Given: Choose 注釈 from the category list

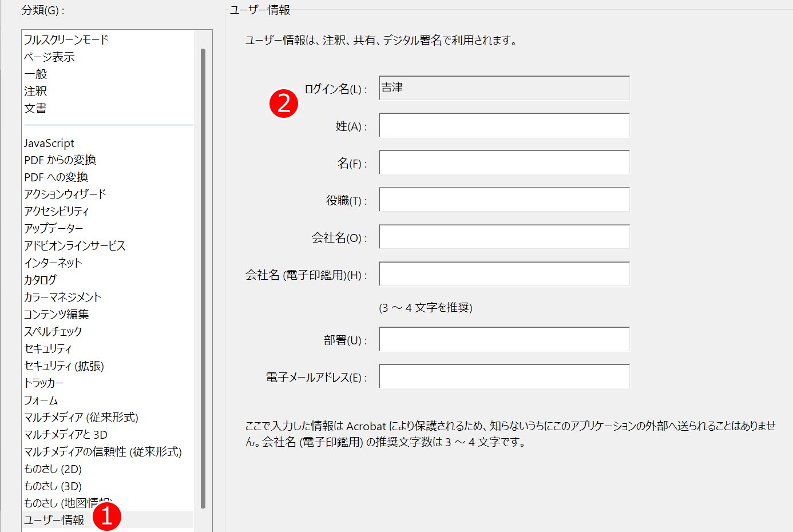Looking at the screenshot, I should (x=35, y=92).
